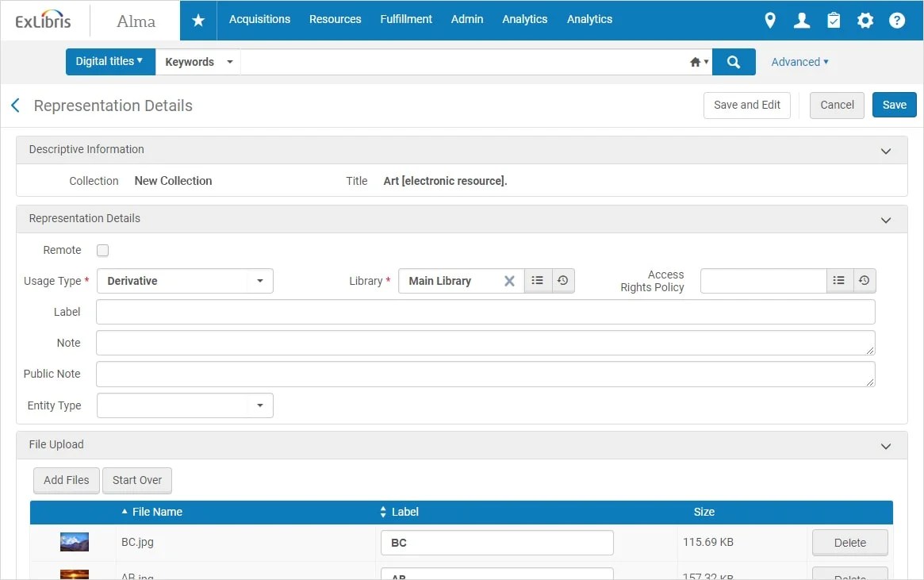
Task: Click the location pin icon
Action: tap(769, 20)
